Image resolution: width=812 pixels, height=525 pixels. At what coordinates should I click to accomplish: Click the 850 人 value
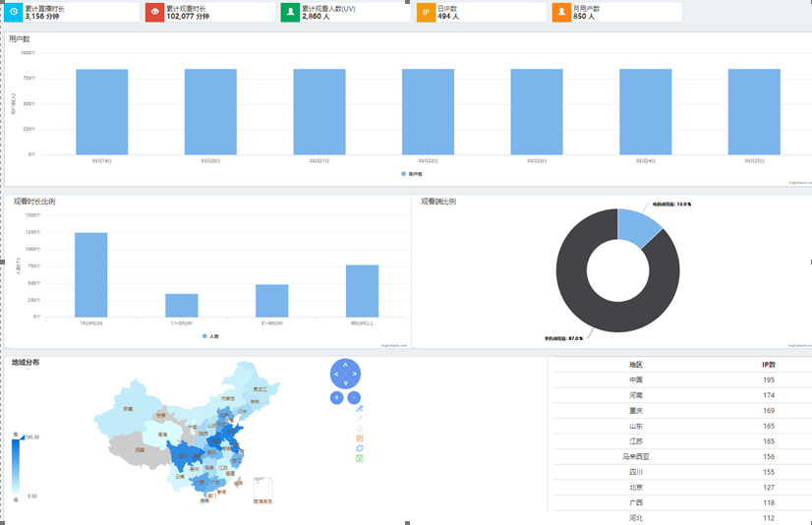pyautogui.click(x=584, y=16)
